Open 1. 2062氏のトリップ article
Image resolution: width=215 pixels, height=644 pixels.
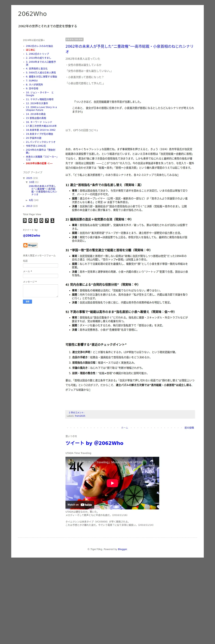click(x=37, y=54)
